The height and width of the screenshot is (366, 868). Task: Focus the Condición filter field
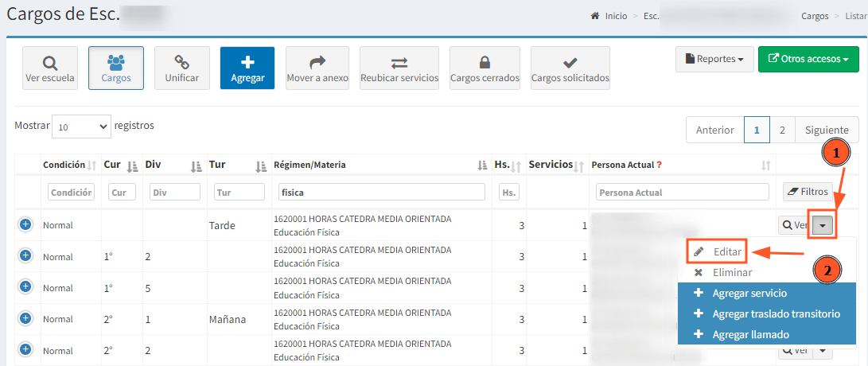coord(72,192)
